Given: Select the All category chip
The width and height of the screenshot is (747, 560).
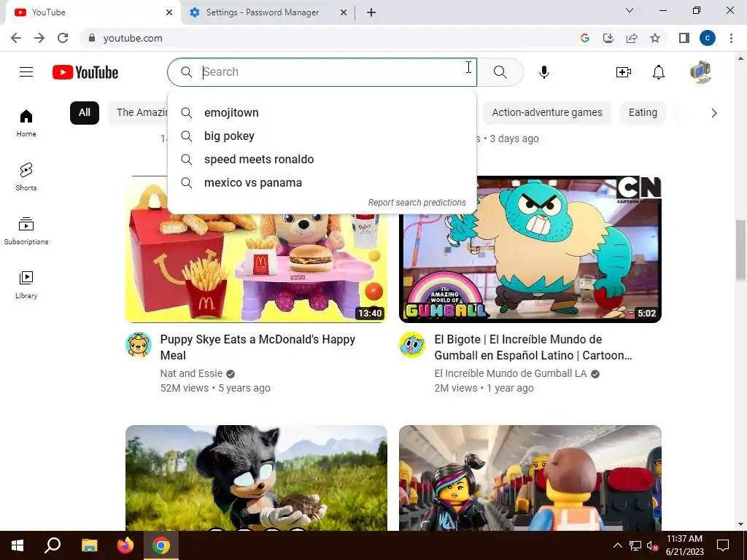Looking at the screenshot, I should pos(85,113).
